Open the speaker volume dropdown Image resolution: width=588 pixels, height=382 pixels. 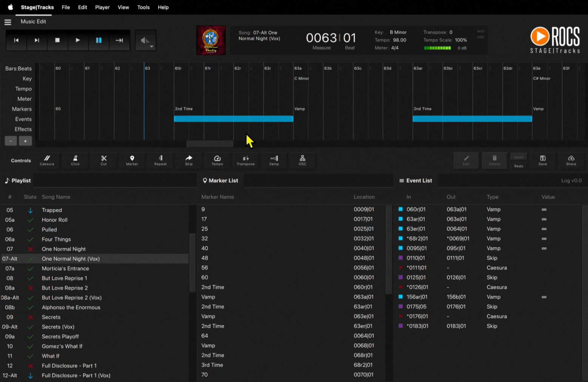[x=146, y=40]
